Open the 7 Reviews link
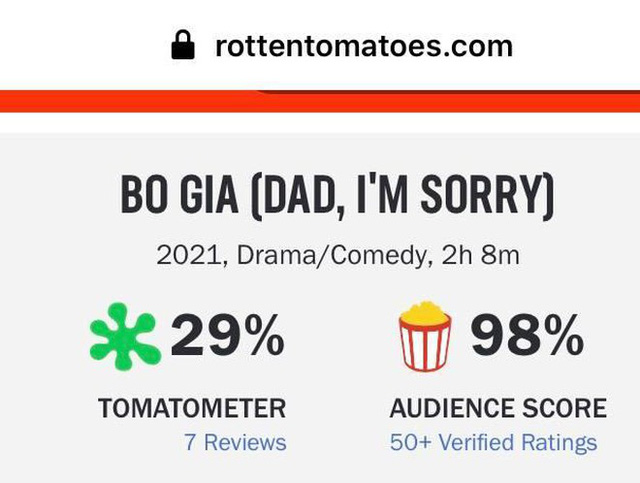 pyautogui.click(x=235, y=442)
